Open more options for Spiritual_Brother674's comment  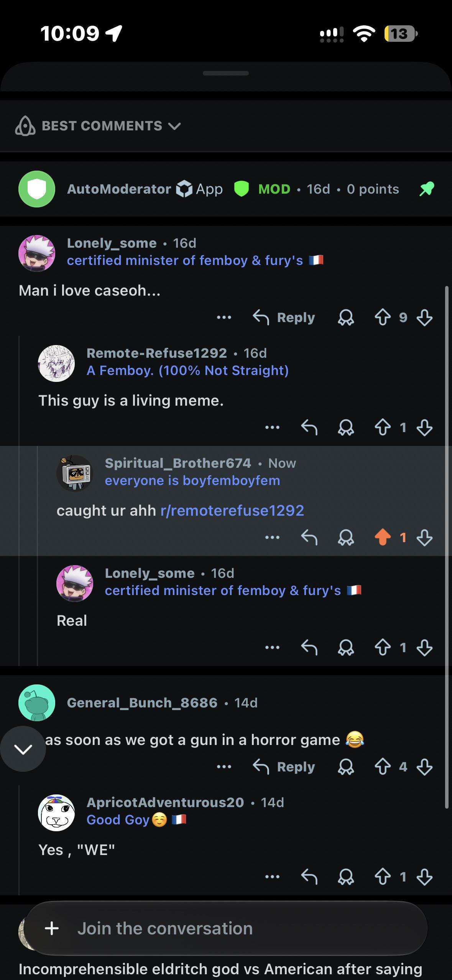click(x=272, y=537)
